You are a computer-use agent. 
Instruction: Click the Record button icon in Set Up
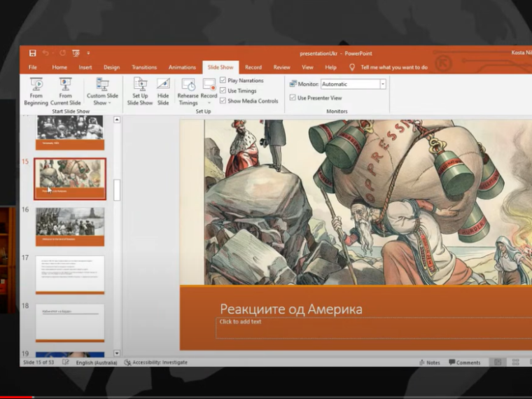tap(209, 85)
